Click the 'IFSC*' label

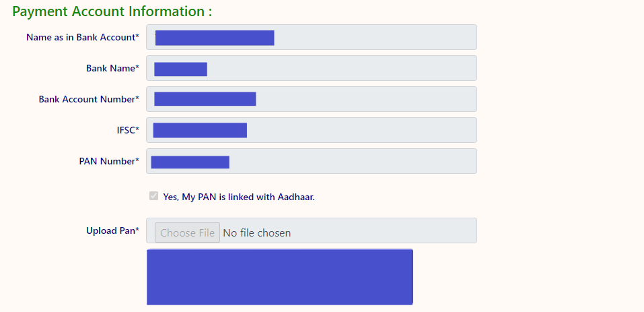click(128, 130)
